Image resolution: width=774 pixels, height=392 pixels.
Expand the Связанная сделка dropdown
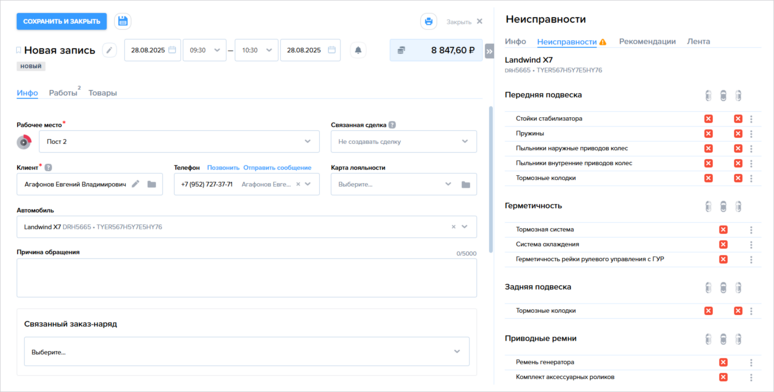(404, 142)
